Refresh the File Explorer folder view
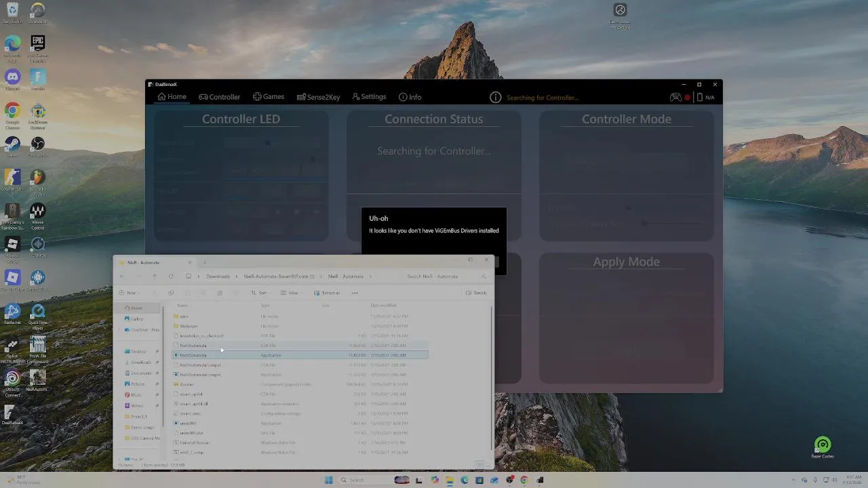This screenshot has height=488, width=868. pyautogui.click(x=171, y=277)
